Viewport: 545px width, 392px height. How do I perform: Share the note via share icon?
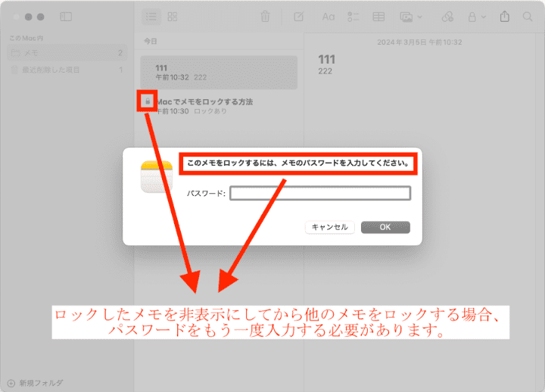(x=505, y=17)
